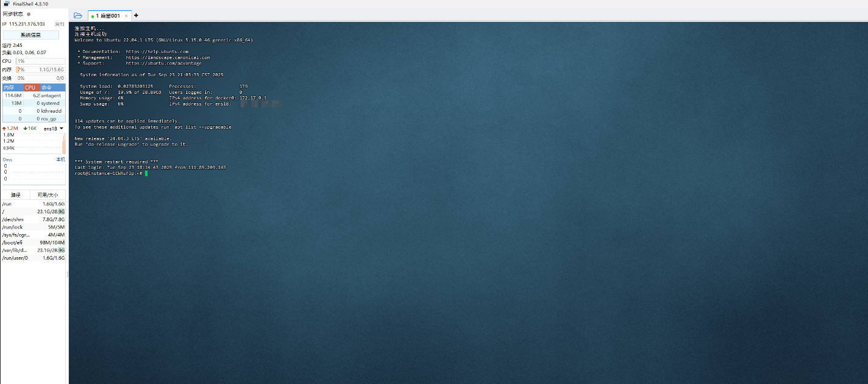This screenshot has height=384, width=868.
Task: Select the antagent process row
Action: coord(33,96)
